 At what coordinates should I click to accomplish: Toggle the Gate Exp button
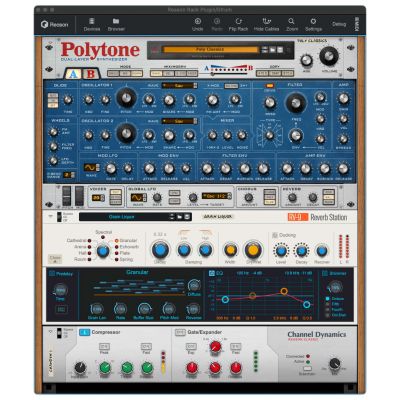pyautogui.click(x=191, y=347)
